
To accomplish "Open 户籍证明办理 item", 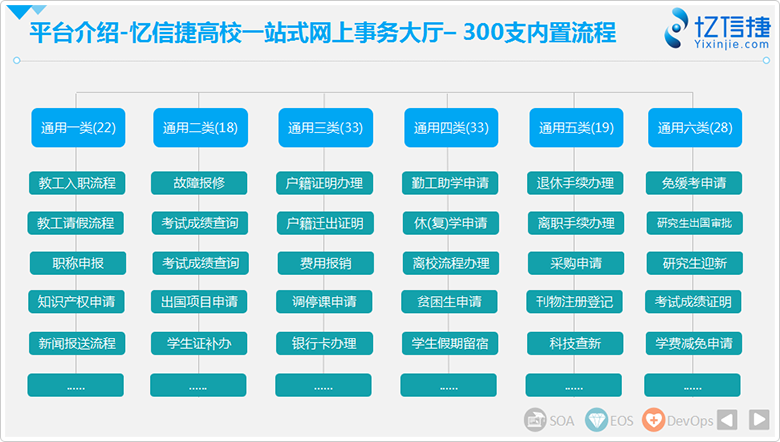I will (324, 183).
